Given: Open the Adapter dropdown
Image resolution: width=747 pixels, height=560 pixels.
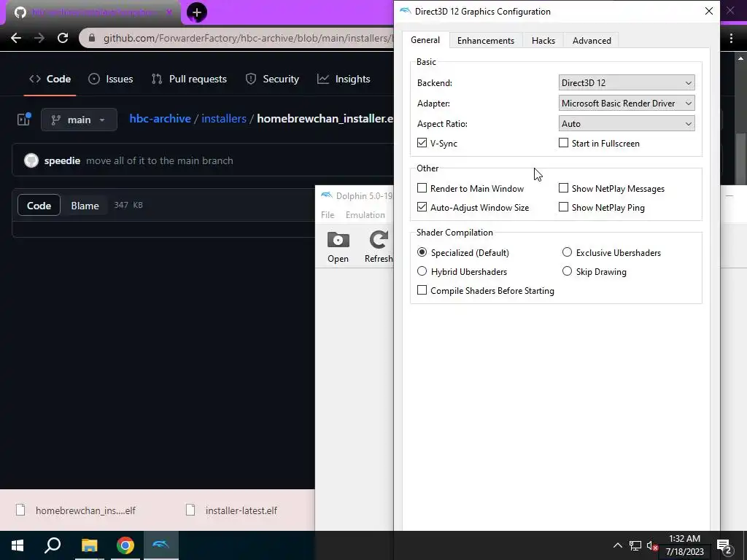Looking at the screenshot, I should [x=627, y=104].
